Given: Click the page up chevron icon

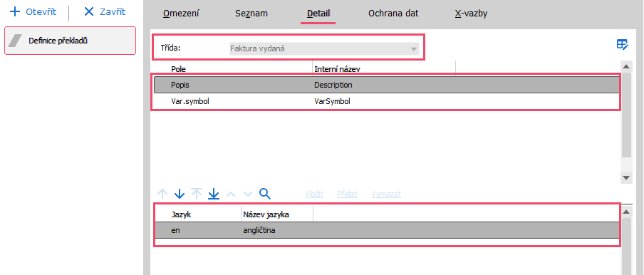Looking at the screenshot, I should [x=231, y=194].
